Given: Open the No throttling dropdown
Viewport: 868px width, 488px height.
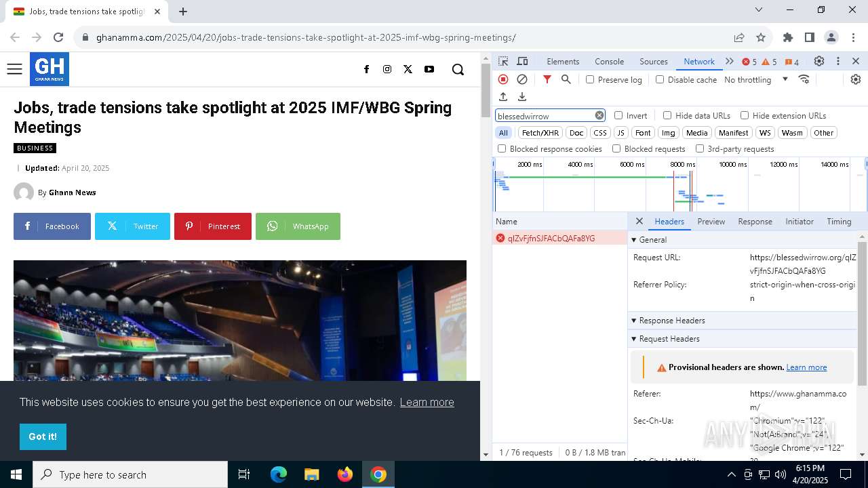Looking at the screenshot, I should coord(756,79).
